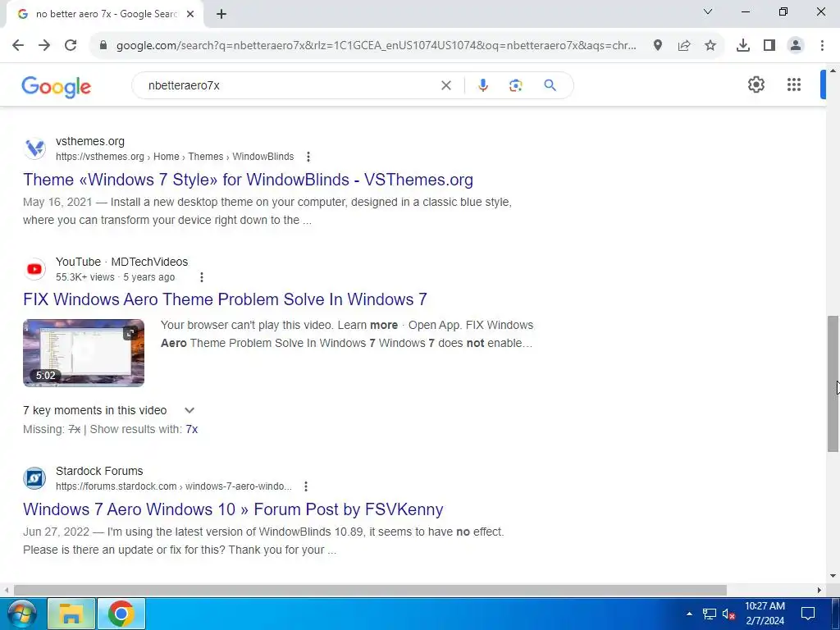Open 'Theme «Windows 7 Style» for WindowBlinds' result
The width and height of the screenshot is (840, 630).
click(248, 180)
